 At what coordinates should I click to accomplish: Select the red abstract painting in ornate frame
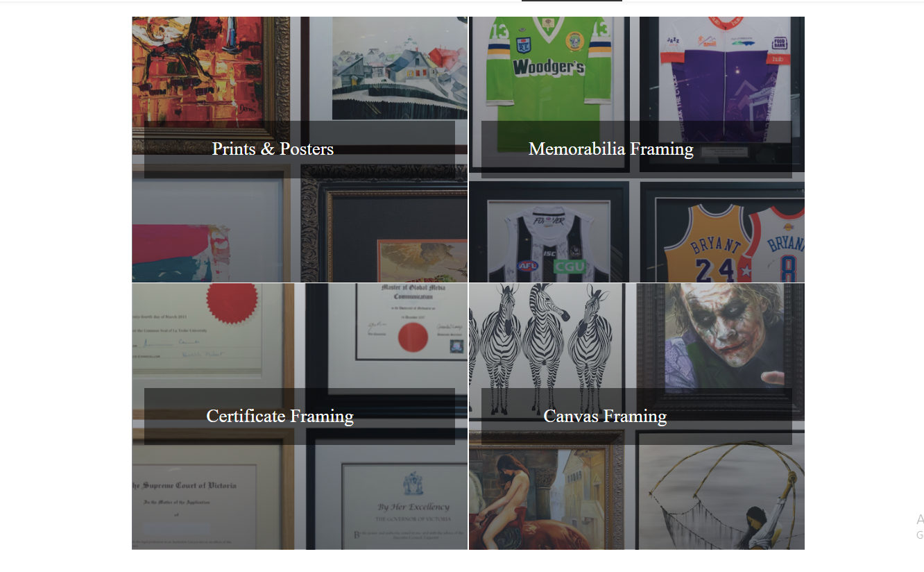(201, 69)
